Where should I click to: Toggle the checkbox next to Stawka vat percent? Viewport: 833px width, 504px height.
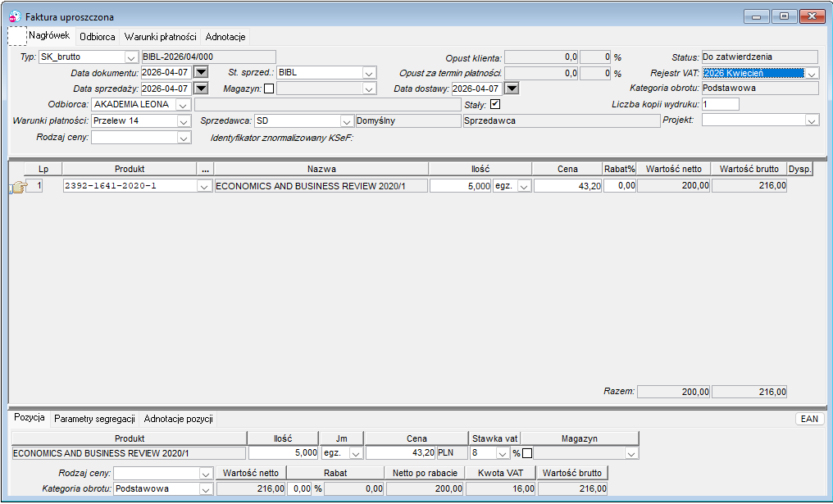point(527,453)
